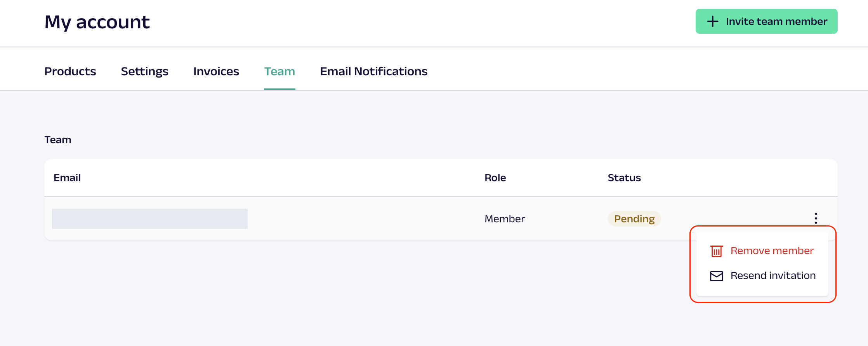Click the Team section heading above table
This screenshot has width=868, height=346.
(58, 140)
